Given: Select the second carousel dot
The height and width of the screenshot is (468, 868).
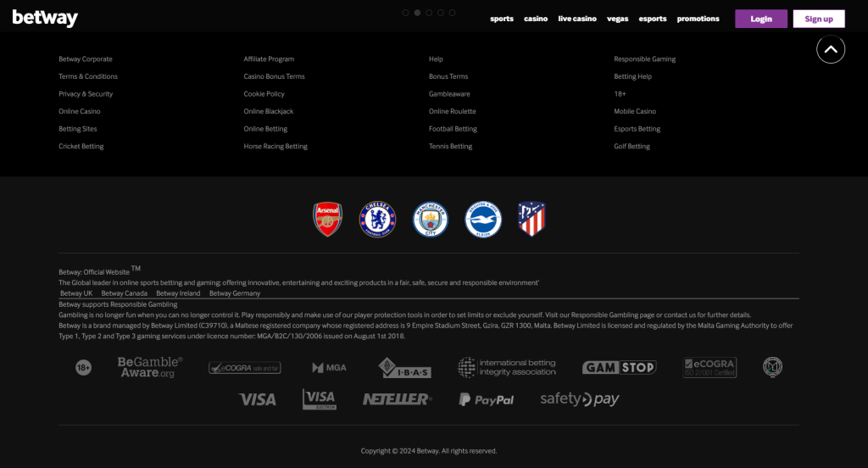Looking at the screenshot, I should 417,13.
